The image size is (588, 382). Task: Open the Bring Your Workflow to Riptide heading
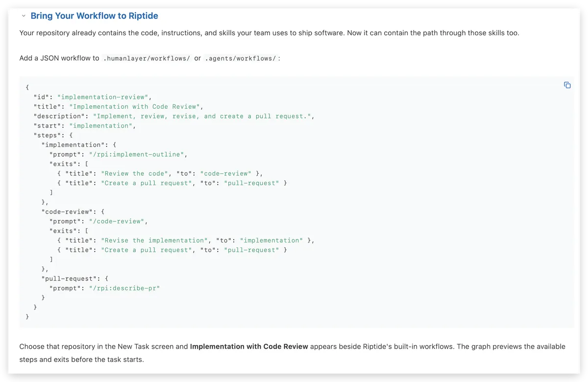pyautogui.click(x=94, y=16)
